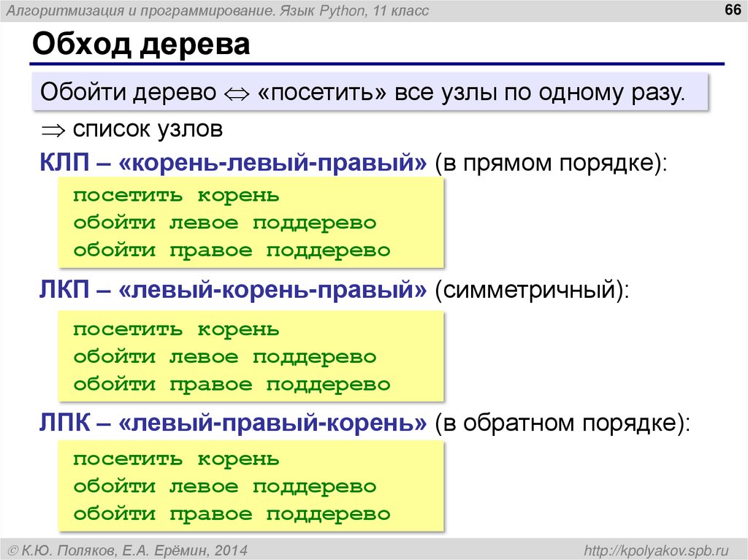
Task: Click the second yellow code box under ЛКП
Action: [x=248, y=356]
